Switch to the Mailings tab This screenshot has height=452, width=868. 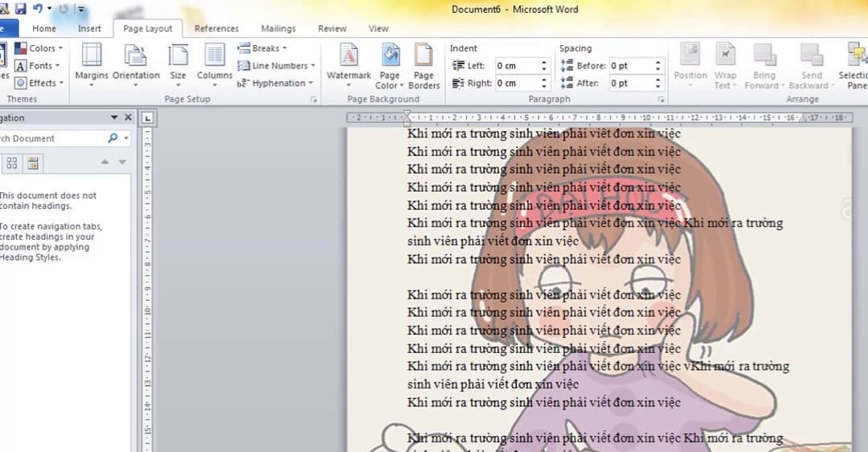click(x=278, y=29)
